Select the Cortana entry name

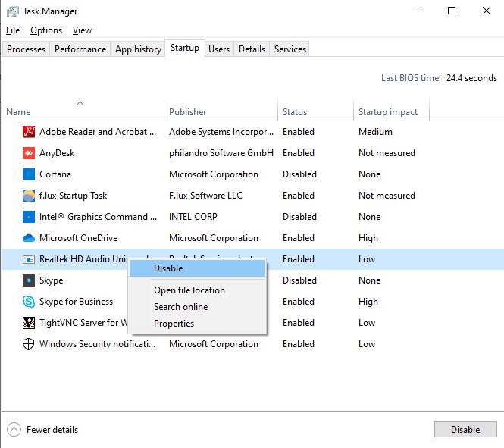point(55,174)
